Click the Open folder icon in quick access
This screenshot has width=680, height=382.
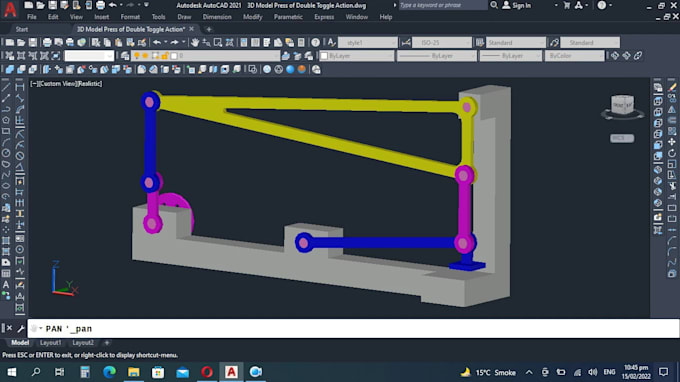[40, 5]
